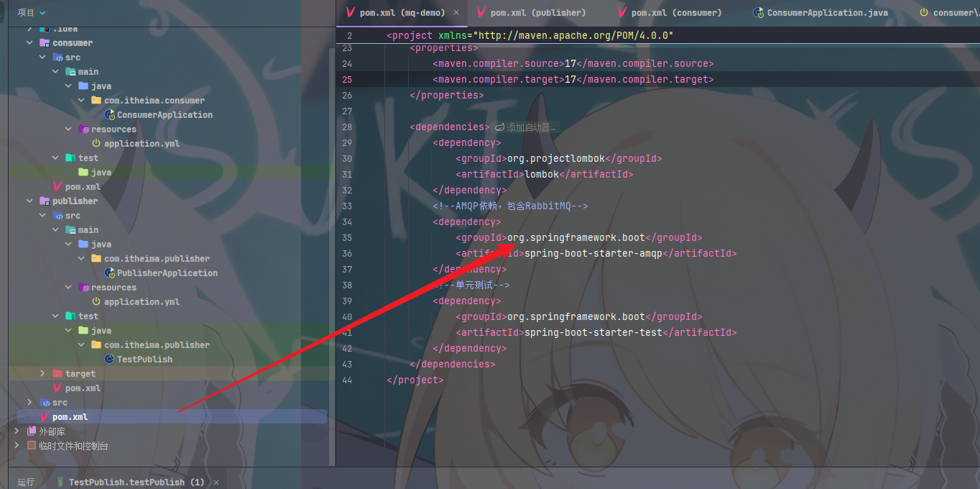Switch to pom.xml (mq-demo) tab
Image resolution: width=980 pixels, height=489 pixels.
click(x=402, y=13)
